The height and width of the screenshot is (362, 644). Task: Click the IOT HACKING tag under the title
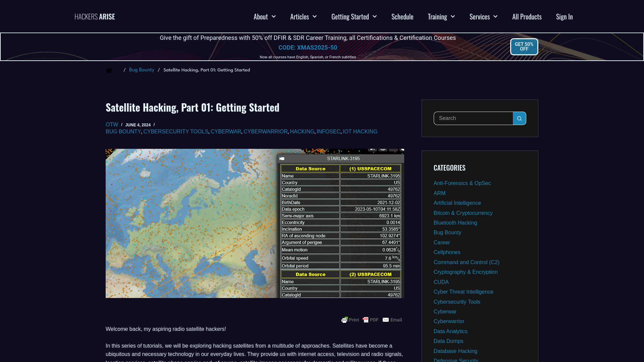tap(360, 131)
